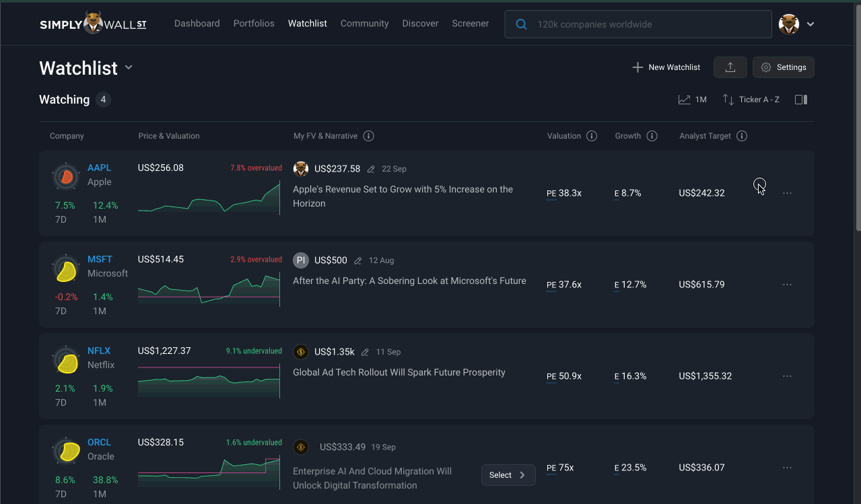Open Global Ad Tech Rollout narrative
Viewport: 861px width, 504px height.
(x=399, y=372)
